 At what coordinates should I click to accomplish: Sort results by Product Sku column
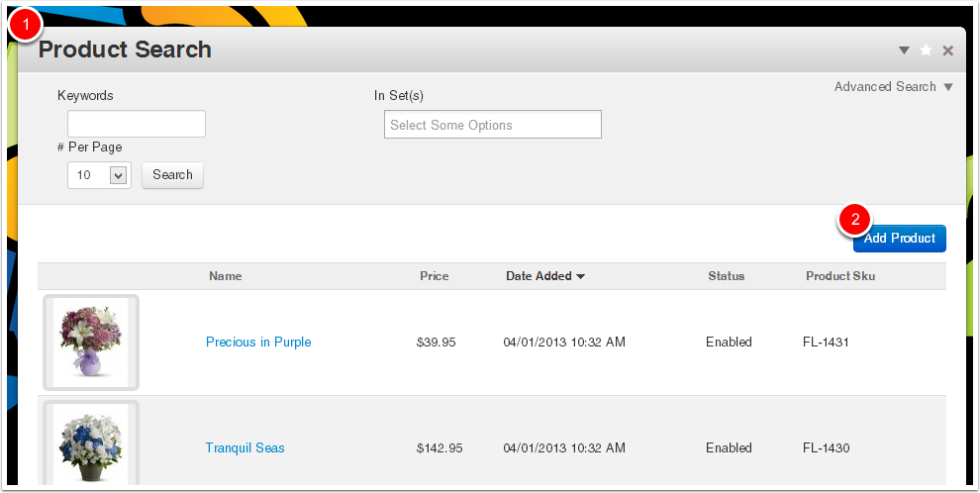[839, 276]
